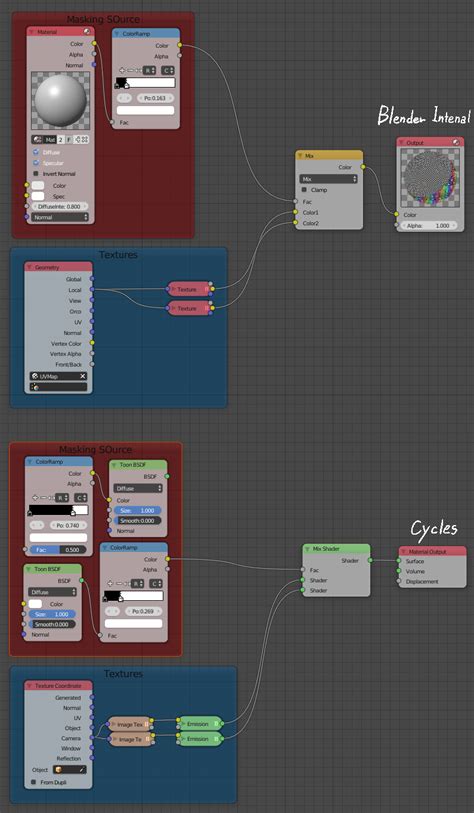Image resolution: width=474 pixels, height=813 pixels.
Task: Click the Surface input socket on Material Output
Action: click(x=399, y=561)
